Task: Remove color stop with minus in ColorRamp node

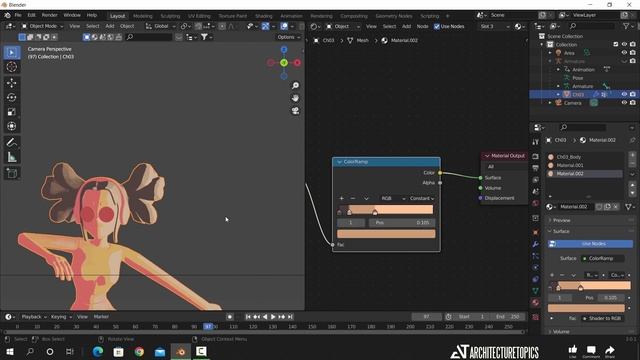Action: [353, 198]
